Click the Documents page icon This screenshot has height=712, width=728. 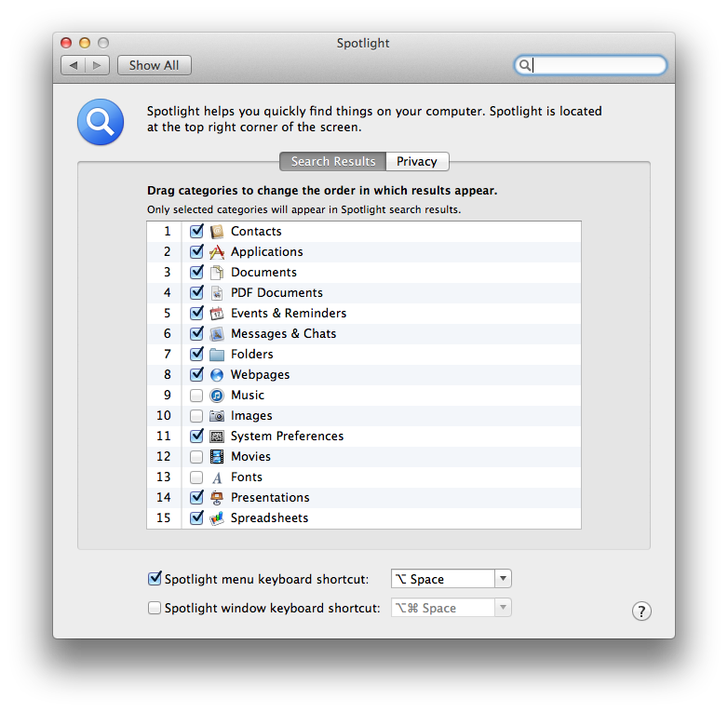pos(217,273)
